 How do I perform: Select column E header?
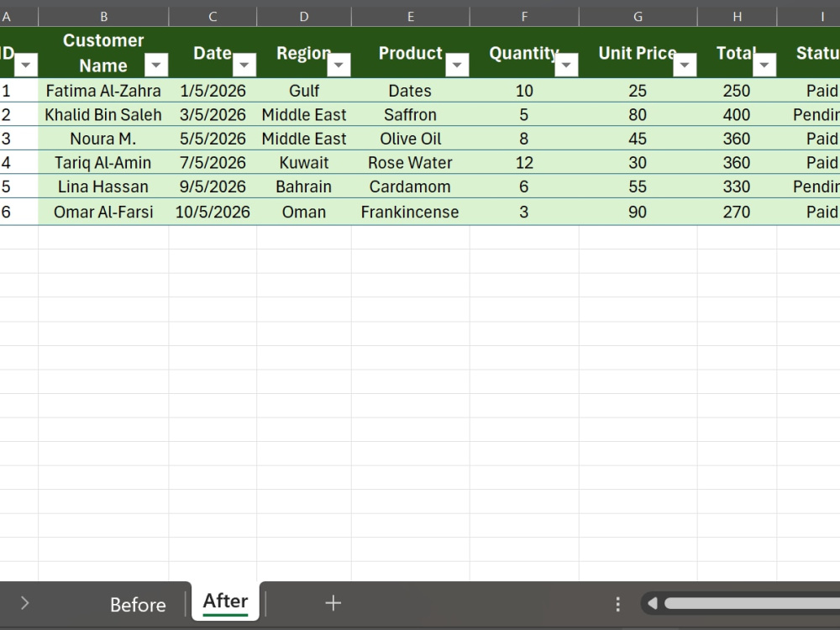click(x=411, y=17)
